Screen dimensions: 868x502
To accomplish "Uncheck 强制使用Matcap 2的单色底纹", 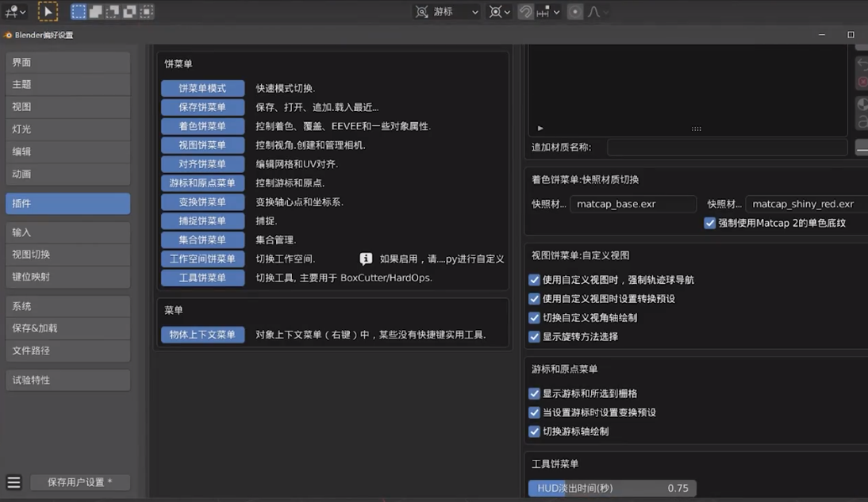I will [x=709, y=223].
